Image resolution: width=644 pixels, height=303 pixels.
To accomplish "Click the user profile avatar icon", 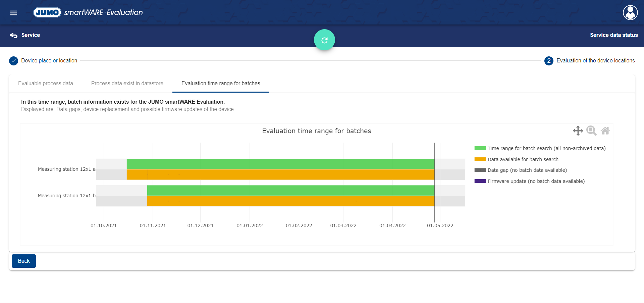I will pyautogui.click(x=630, y=13).
